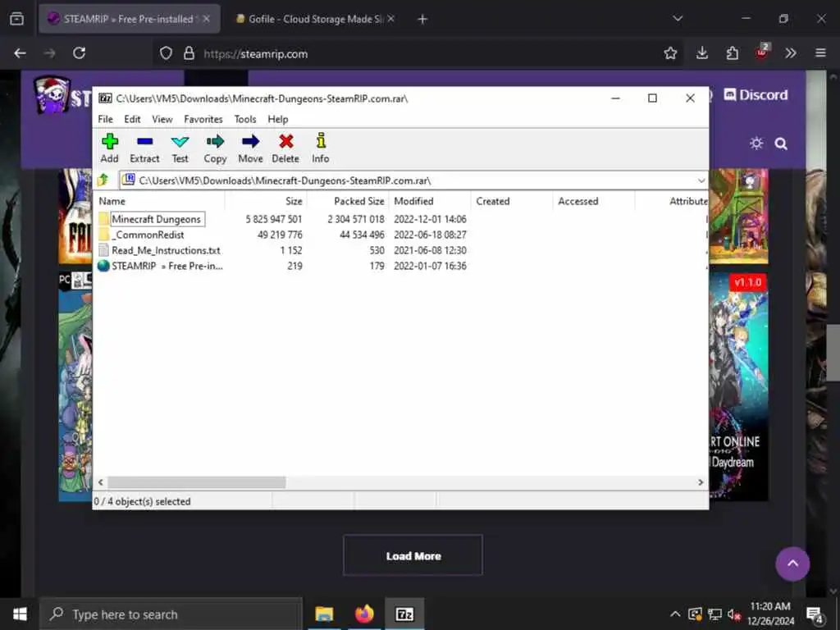Open the Firefox extensions icon
840x630 pixels.
pyautogui.click(x=732, y=53)
